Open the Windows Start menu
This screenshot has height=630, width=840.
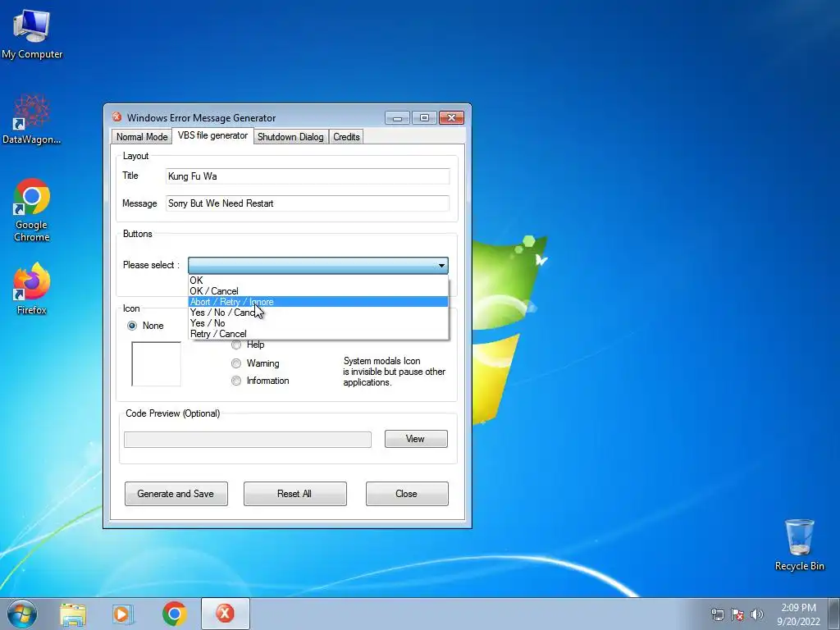22,614
